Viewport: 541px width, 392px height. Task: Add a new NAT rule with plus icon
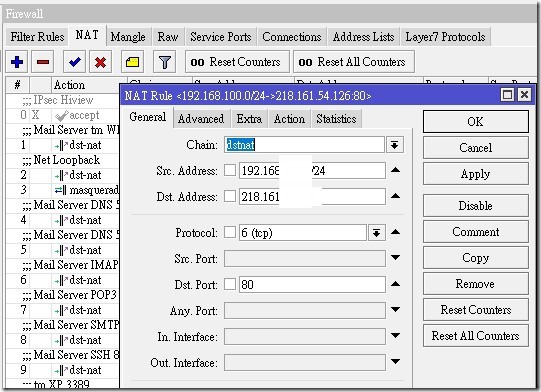[x=17, y=62]
